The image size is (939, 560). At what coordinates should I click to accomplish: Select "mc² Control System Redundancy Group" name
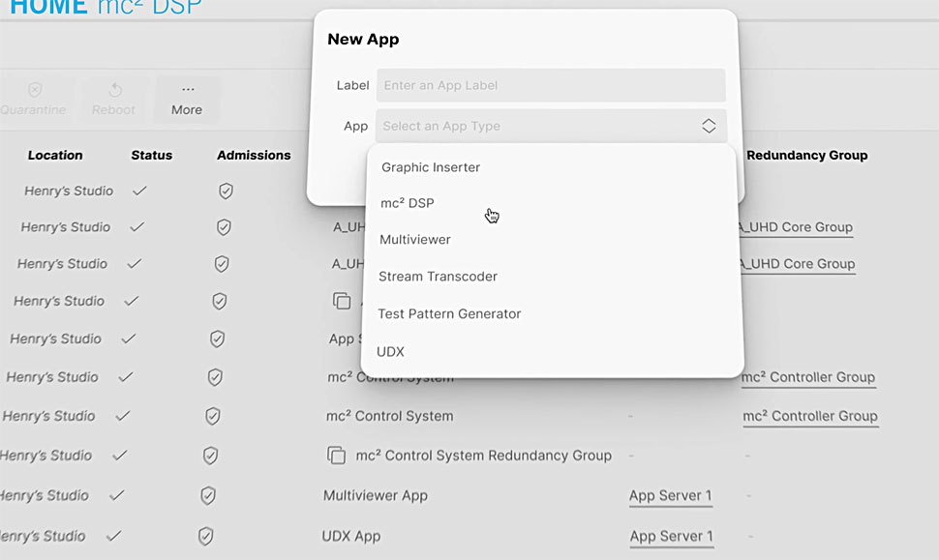pyautogui.click(x=484, y=456)
